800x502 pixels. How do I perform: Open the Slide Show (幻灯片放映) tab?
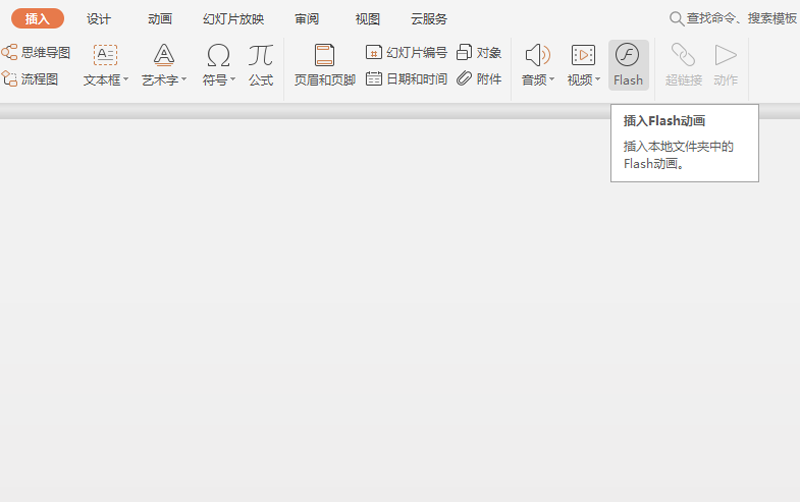[x=233, y=19]
